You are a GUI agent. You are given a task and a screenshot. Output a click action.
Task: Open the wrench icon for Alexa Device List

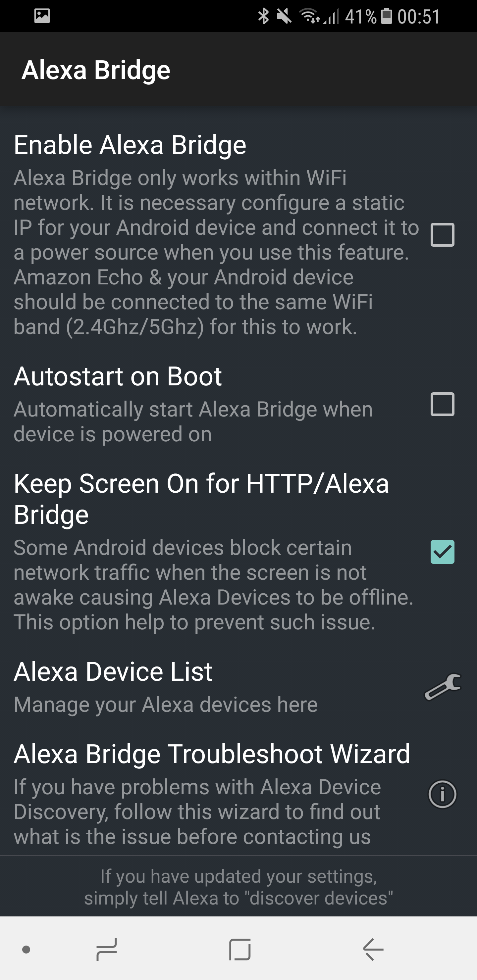(442, 687)
